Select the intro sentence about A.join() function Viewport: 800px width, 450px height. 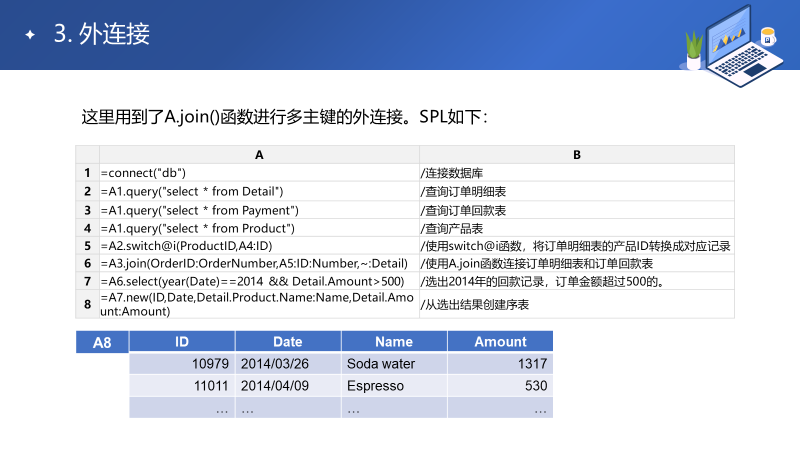point(284,117)
